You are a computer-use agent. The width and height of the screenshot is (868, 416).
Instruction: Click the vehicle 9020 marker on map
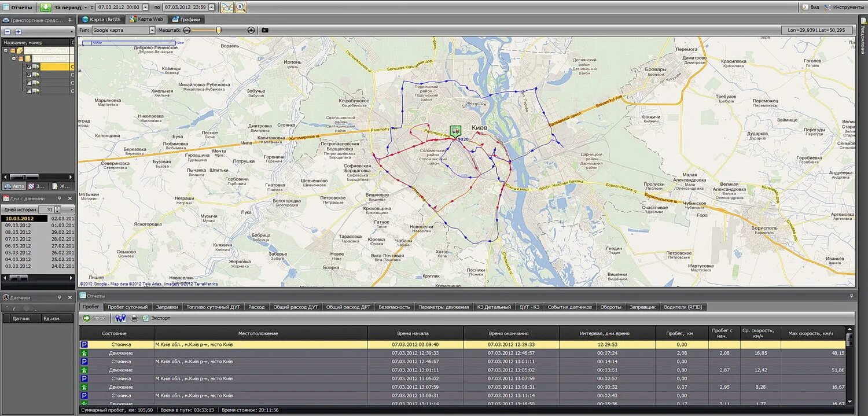click(x=455, y=131)
